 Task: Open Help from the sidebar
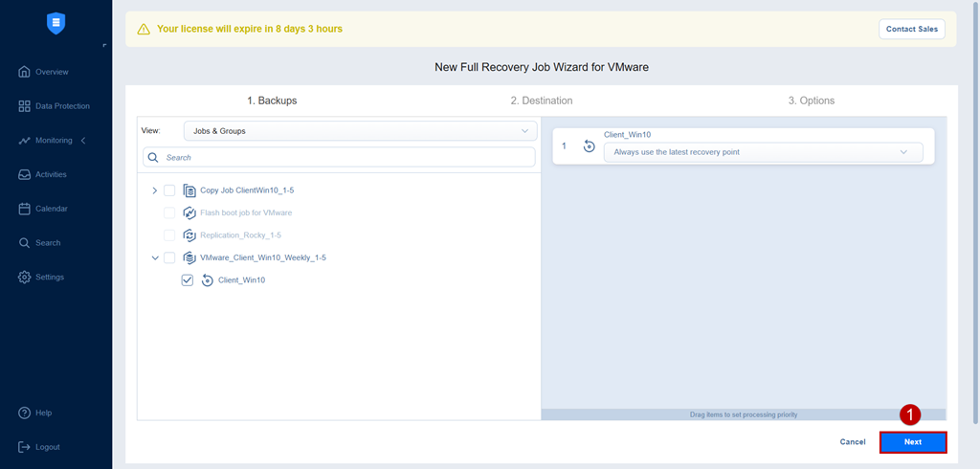pos(44,413)
